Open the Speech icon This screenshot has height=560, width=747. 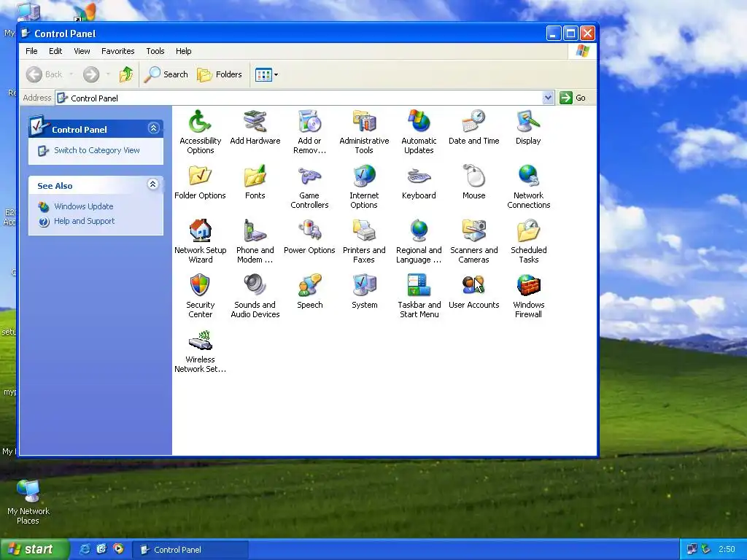click(309, 292)
